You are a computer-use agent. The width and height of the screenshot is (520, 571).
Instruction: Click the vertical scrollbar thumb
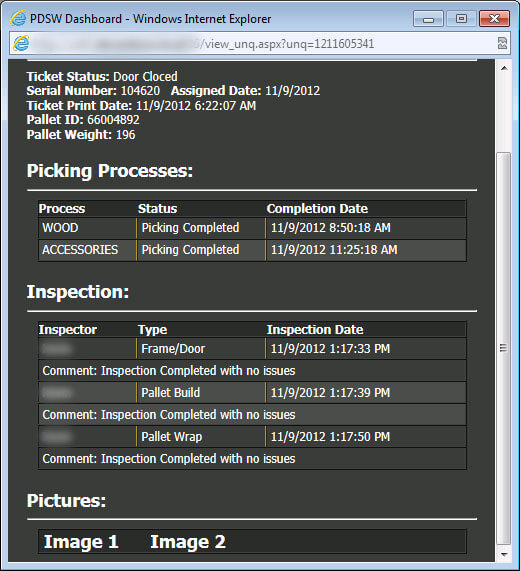click(x=504, y=348)
